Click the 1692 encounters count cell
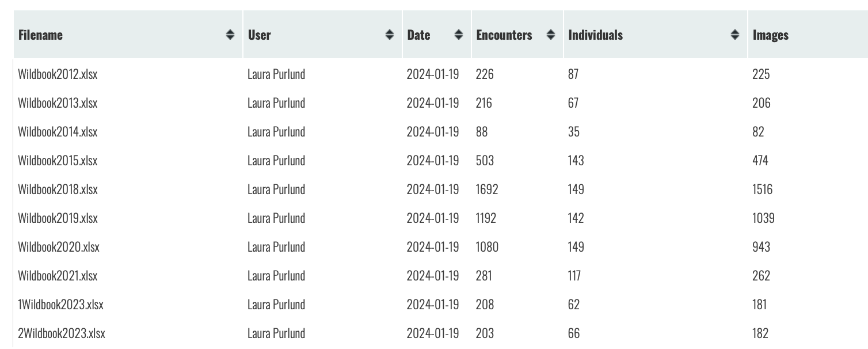The image size is (868, 349). tap(486, 189)
